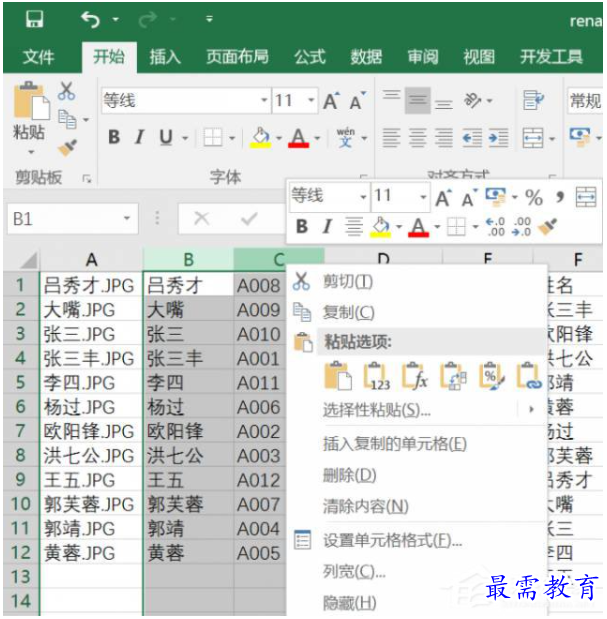Increase font size in ribbon
The width and height of the screenshot is (607, 619).
tap(331, 101)
